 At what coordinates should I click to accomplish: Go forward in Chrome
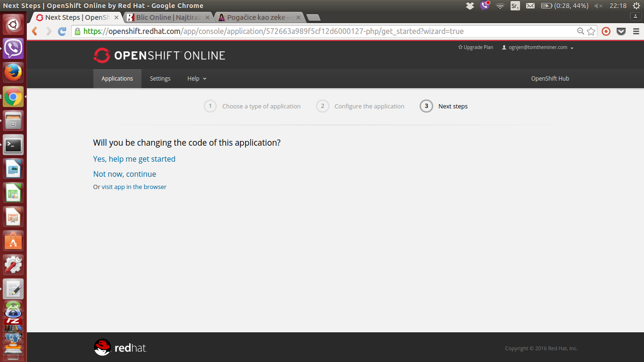click(49, 32)
